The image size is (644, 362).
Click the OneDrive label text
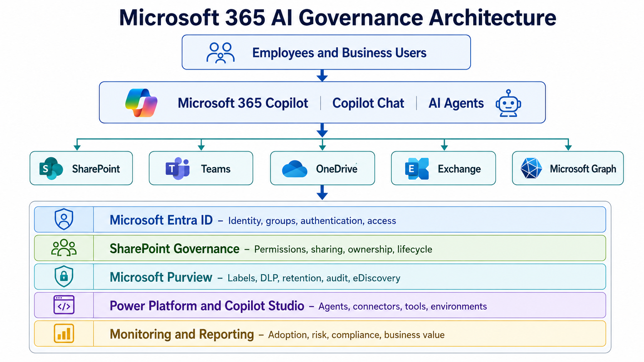click(337, 169)
